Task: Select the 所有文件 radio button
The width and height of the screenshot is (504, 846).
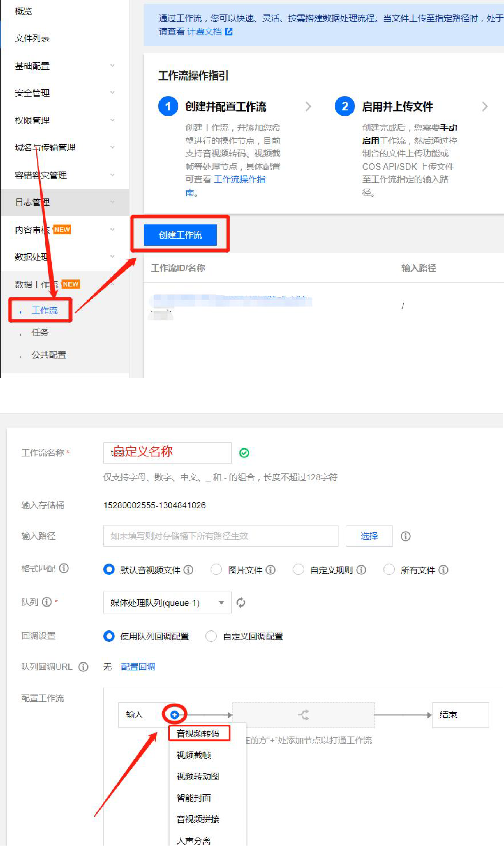Action: click(389, 570)
